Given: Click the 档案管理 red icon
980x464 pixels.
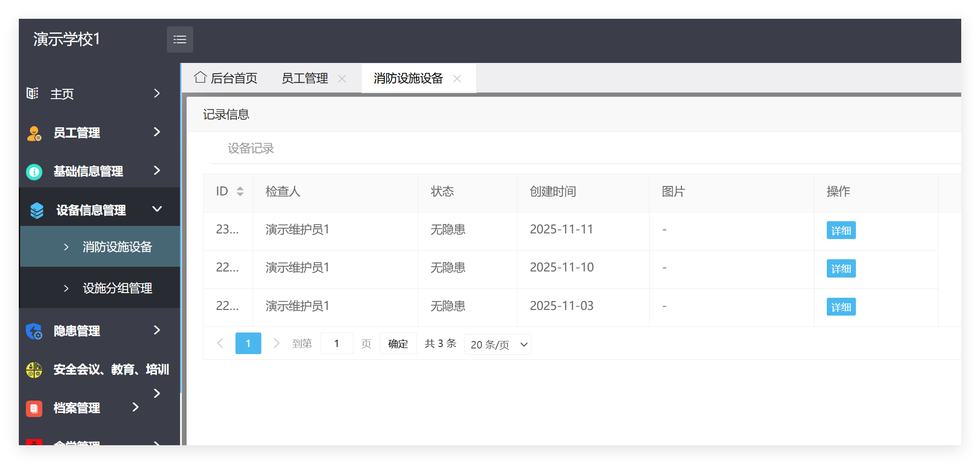Looking at the screenshot, I should 34,408.
